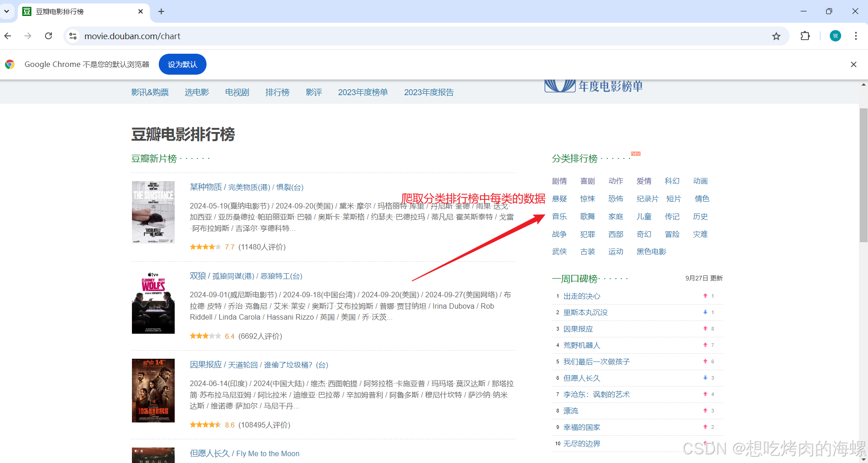Select the 灾难 category
868x463 pixels.
pyautogui.click(x=701, y=234)
